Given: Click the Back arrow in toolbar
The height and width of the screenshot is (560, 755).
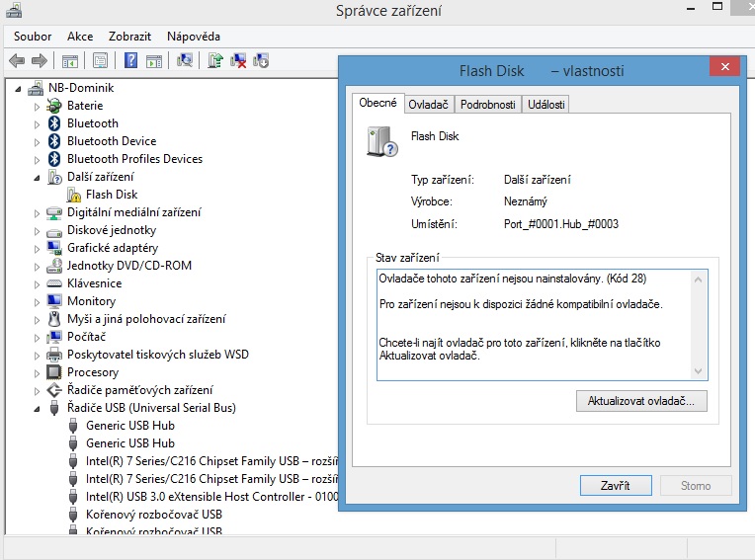Looking at the screenshot, I should 17,61.
